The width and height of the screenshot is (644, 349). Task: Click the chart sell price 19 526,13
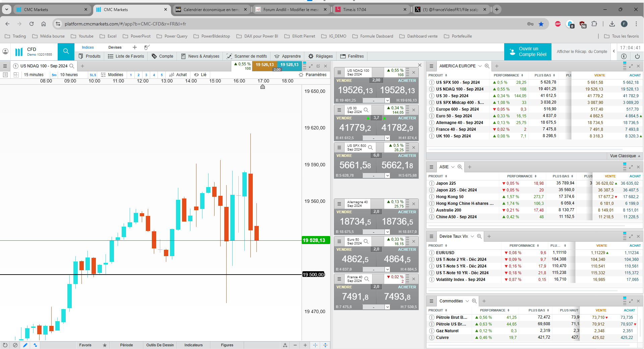[265, 65]
